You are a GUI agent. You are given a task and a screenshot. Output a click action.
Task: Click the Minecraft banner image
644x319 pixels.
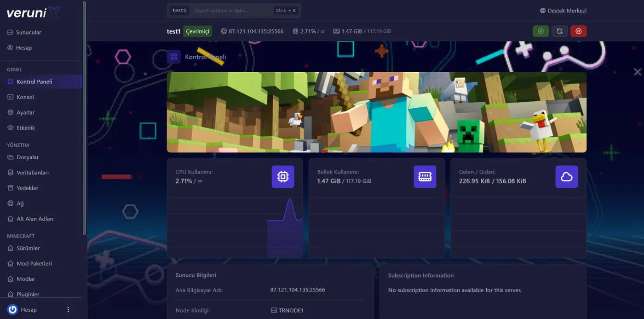(x=377, y=112)
